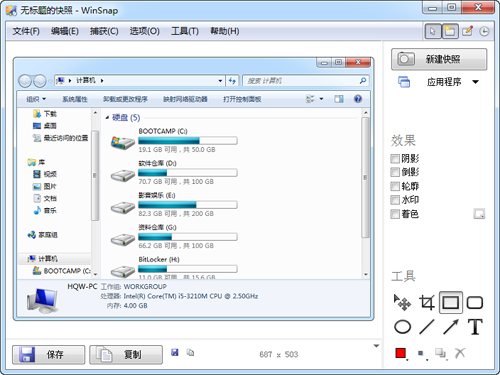Open the 捕获(C) menu

(x=104, y=31)
